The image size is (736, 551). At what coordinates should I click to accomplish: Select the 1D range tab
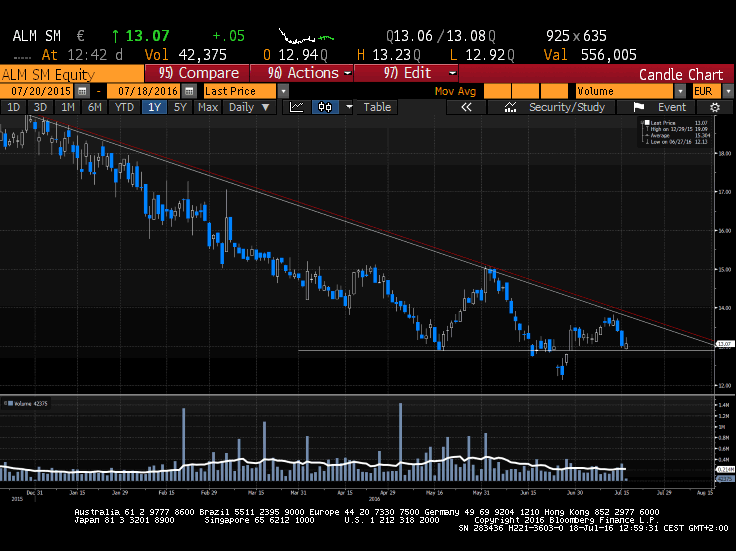(x=14, y=107)
